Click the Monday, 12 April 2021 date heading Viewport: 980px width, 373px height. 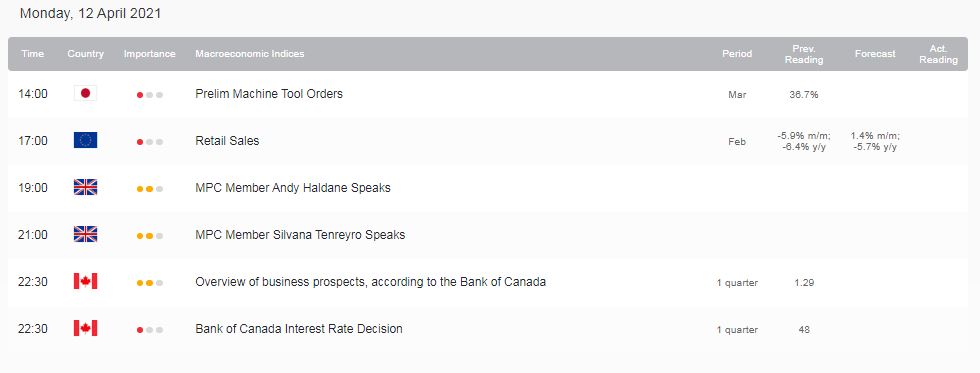pos(91,14)
